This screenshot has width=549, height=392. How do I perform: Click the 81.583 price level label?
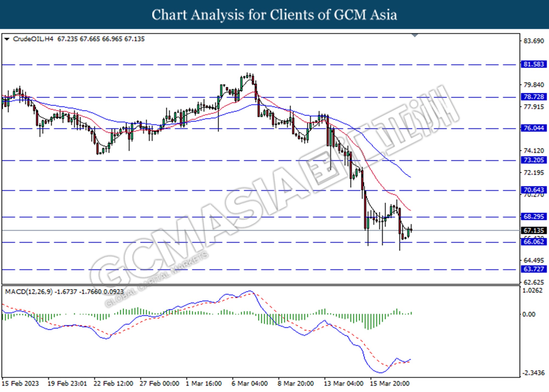tap(534, 64)
